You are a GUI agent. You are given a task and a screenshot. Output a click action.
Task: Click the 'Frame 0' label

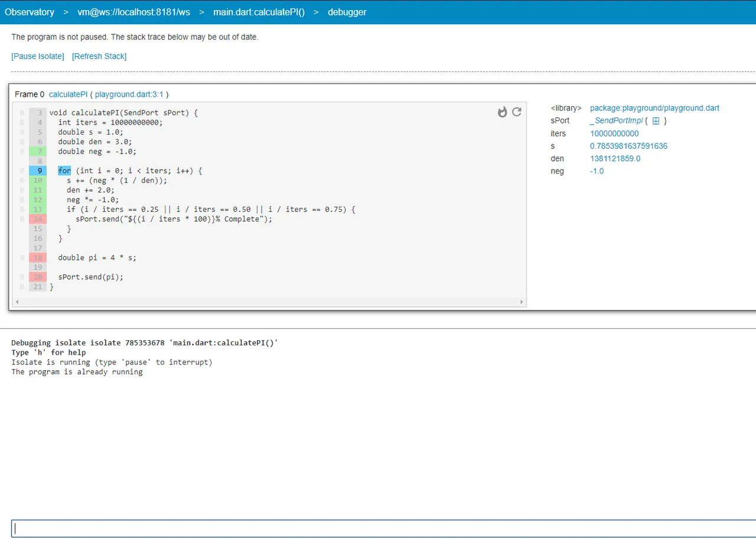(30, 94)
